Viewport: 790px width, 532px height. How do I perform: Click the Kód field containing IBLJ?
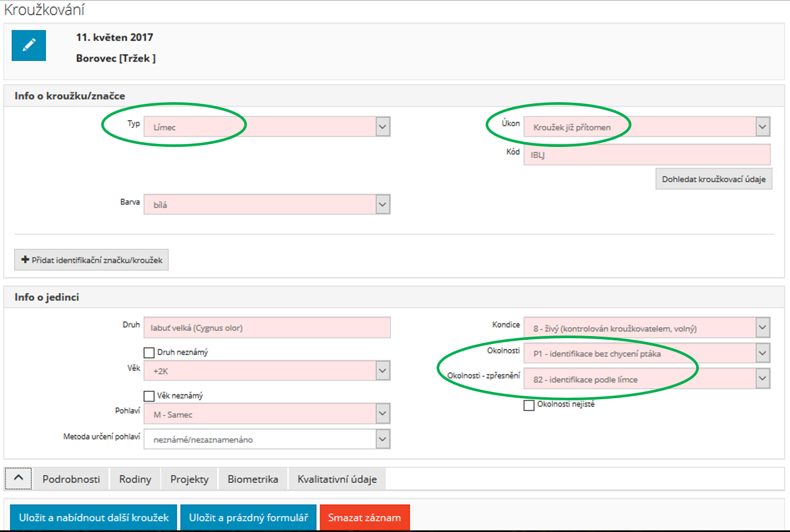647,155
